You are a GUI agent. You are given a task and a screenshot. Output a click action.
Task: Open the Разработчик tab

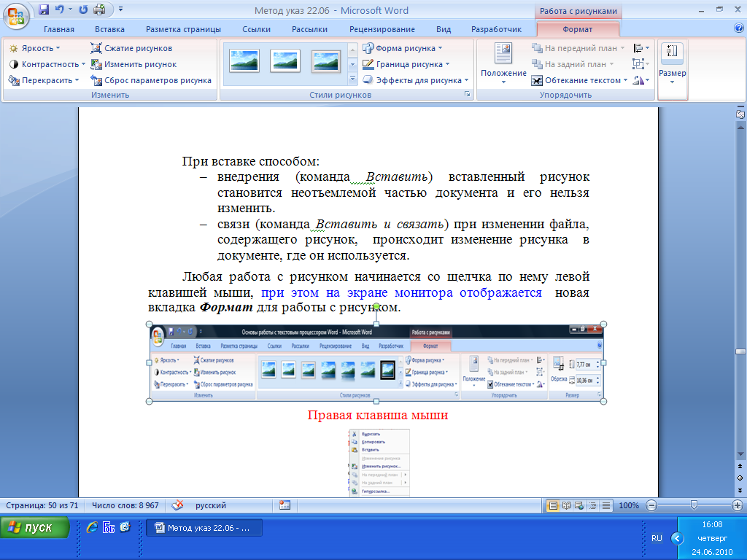pyautogui.click(x=496, y=29)
